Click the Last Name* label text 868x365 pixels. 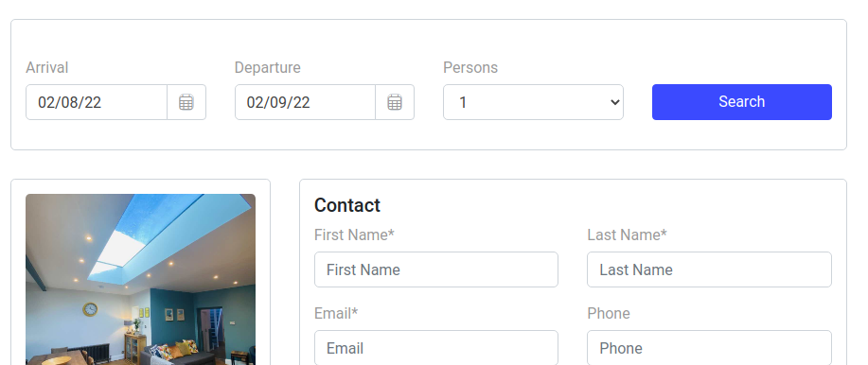628,235
